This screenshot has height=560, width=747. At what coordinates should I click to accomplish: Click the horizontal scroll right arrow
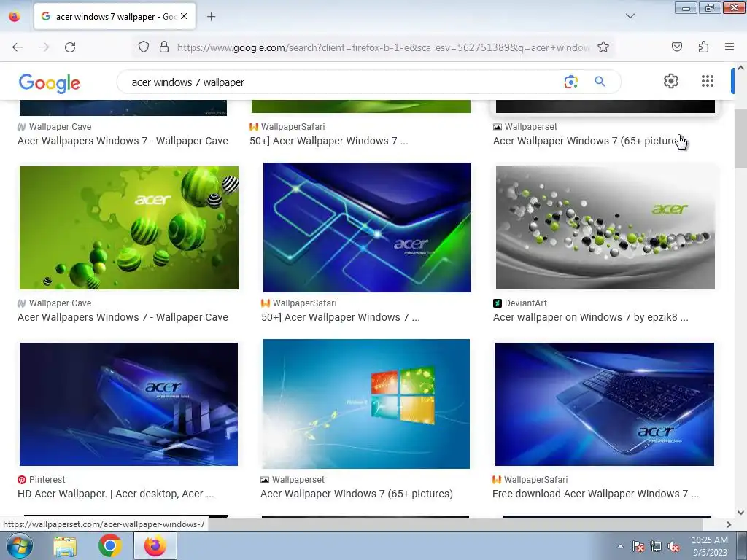click(x=729, y=524)
